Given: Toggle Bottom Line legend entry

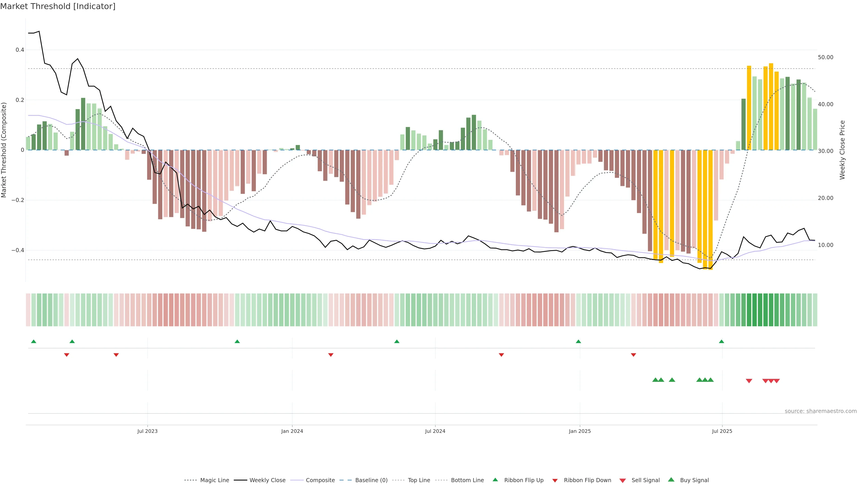Looking at the screenshot, I should [x=467, y=480].
